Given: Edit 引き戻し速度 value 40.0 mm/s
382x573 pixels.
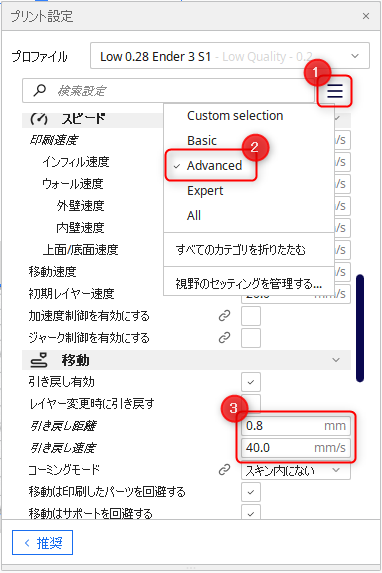Looking at the screenshot, I should (296, 448).
